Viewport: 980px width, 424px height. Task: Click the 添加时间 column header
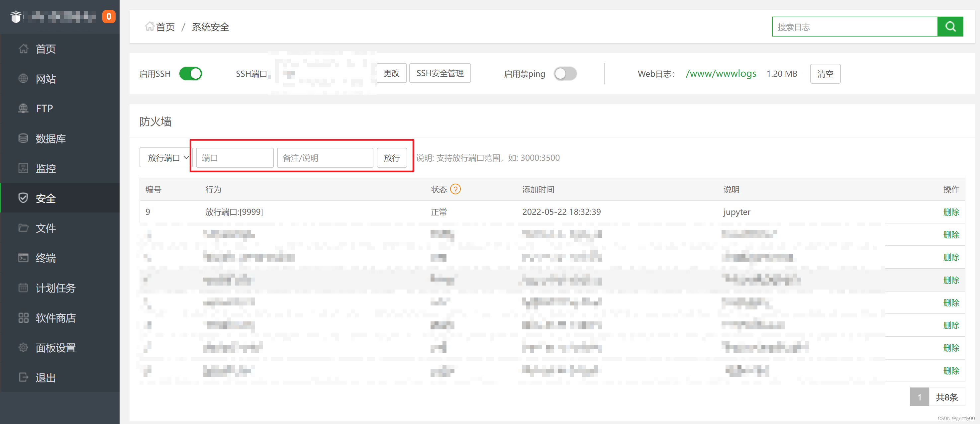tap(538, 189)
